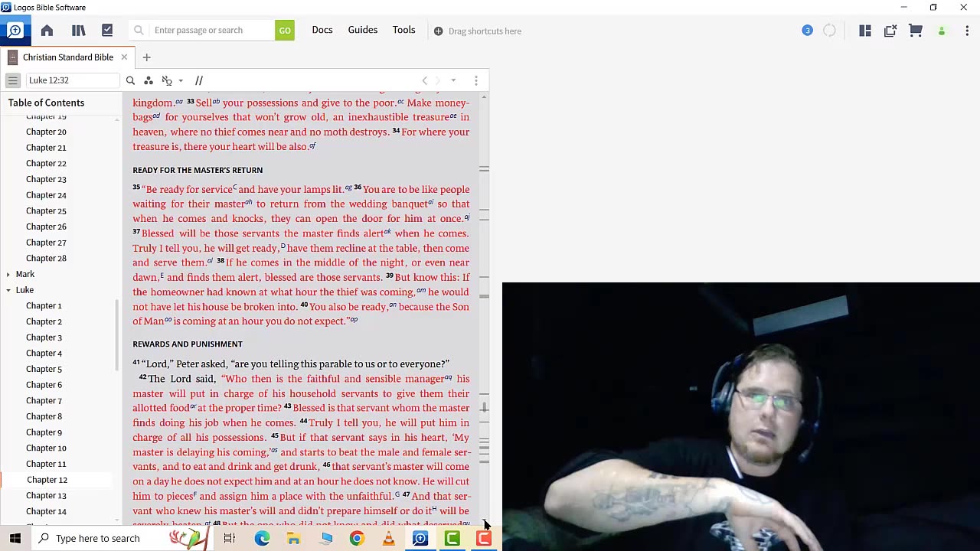Click the magnifier icon in command box
This screenshot has height=551, width=980.
click(139, 31)
